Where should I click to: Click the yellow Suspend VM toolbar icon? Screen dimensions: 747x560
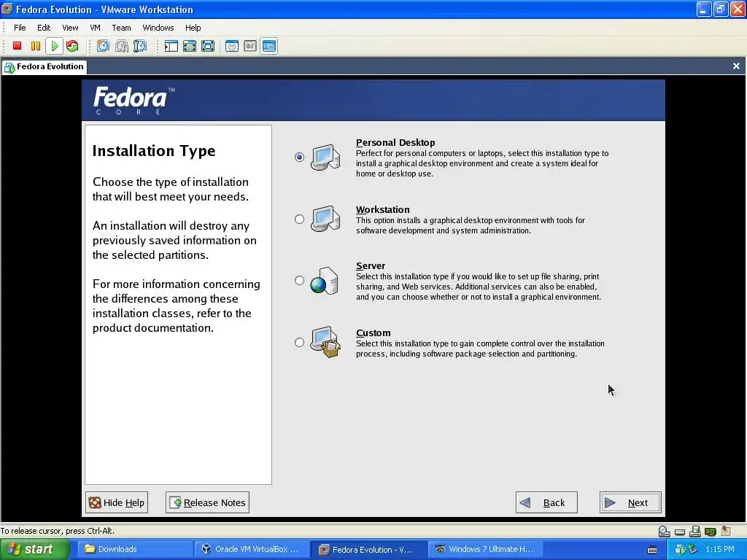point(36,46)
